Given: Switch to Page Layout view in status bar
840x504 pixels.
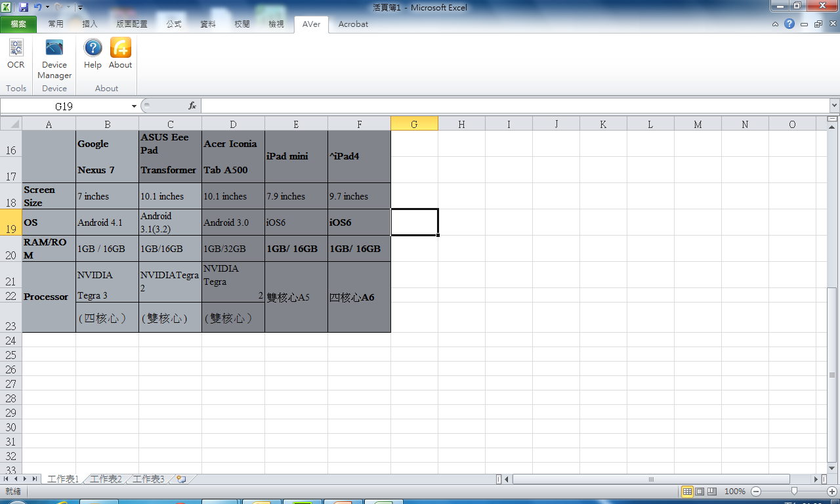Looking at the screenshot, I should tap(700, 492).
